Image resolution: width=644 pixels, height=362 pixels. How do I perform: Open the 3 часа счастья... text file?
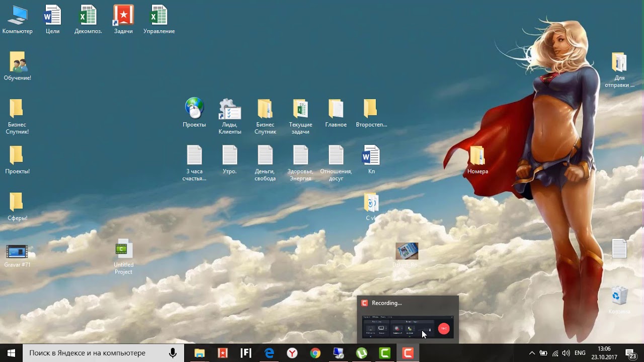coord(194,163)
